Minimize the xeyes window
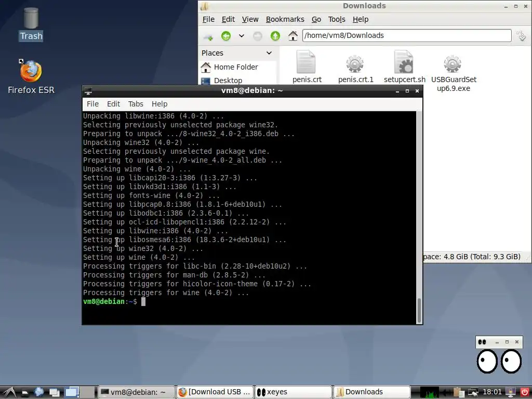This screenshot has width=532, height=399. (497, 342)
